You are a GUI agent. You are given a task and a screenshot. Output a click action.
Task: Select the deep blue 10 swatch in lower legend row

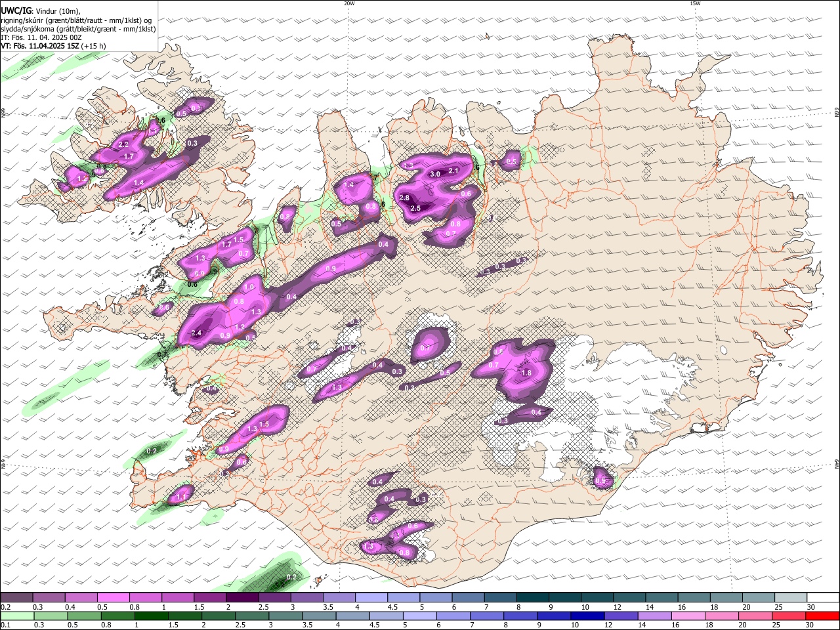tap(587, 616)
